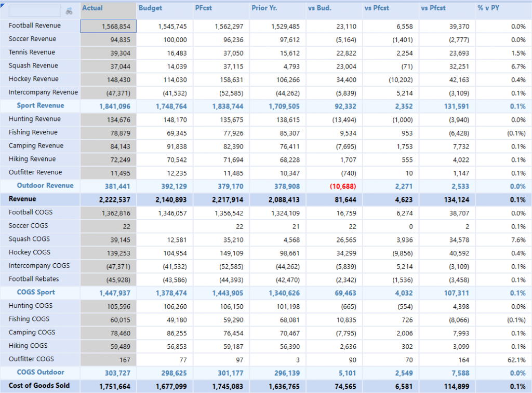Select the PFcst column header
Viewport: 532px width, 393px height.
(x=204, y=8)
